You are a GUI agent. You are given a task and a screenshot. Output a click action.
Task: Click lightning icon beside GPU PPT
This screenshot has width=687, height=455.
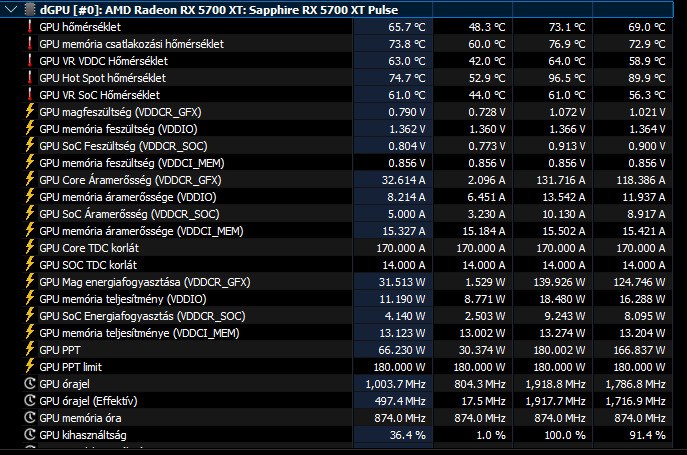click(x=30, y=350)
